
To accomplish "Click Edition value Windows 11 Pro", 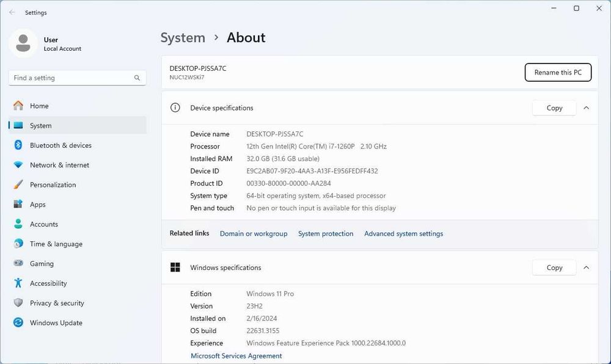I will (270, 294).
